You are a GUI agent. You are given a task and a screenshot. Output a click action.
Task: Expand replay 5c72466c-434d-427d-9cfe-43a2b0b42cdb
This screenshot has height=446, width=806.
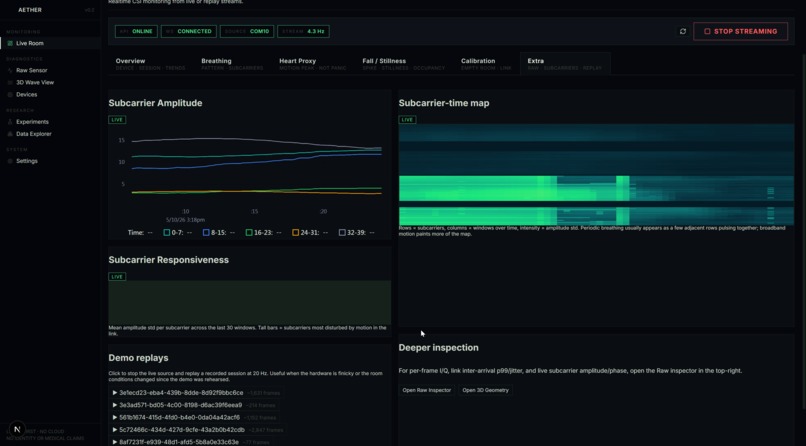pyautogui.click(x=198, y=430)
